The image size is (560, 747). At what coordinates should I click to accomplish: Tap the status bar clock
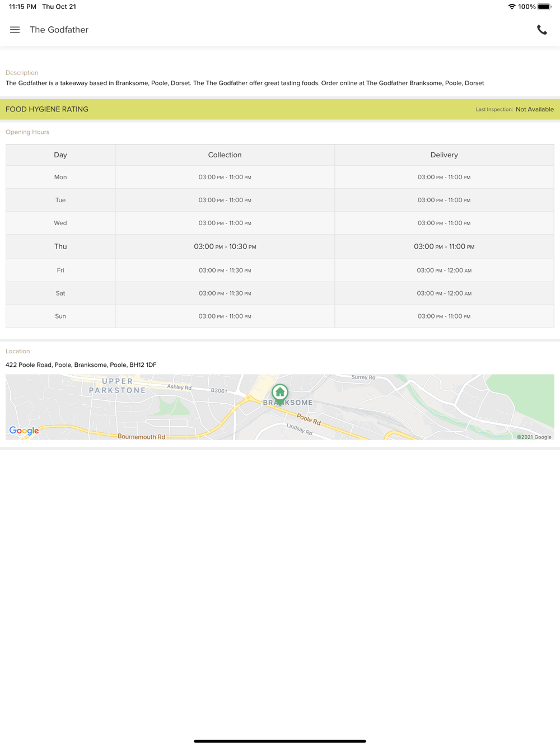(x=22, y=7)
